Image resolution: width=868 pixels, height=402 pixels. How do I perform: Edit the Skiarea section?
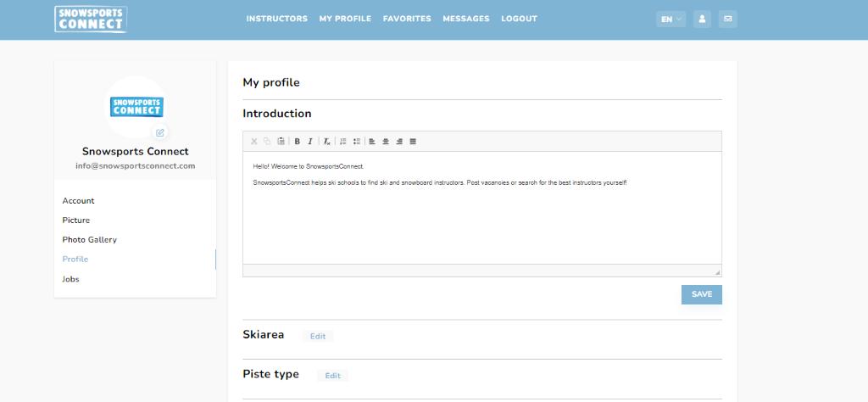click(x=318, y=337)
